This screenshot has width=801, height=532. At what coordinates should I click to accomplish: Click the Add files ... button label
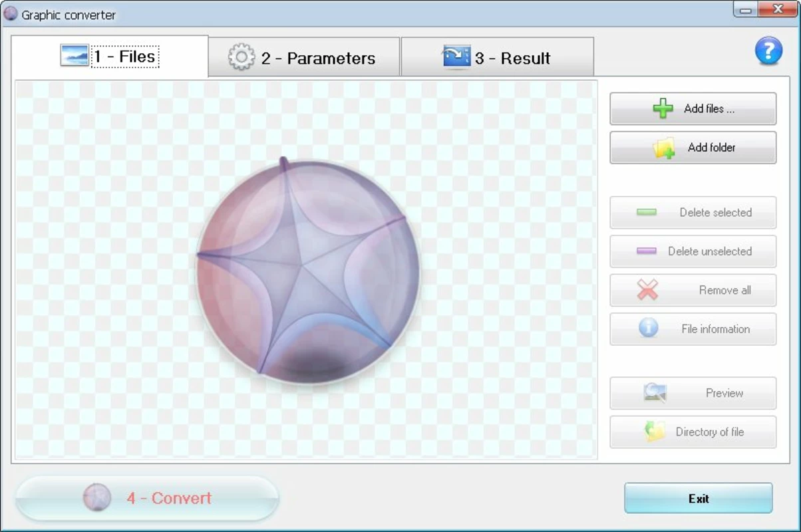pos(709,109)
